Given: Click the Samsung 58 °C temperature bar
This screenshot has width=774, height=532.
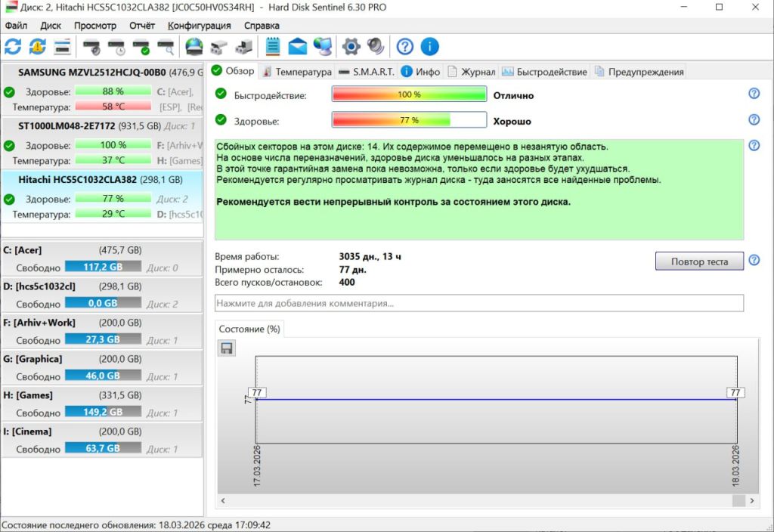Looking at the screenshot, I should click(113, 107).
